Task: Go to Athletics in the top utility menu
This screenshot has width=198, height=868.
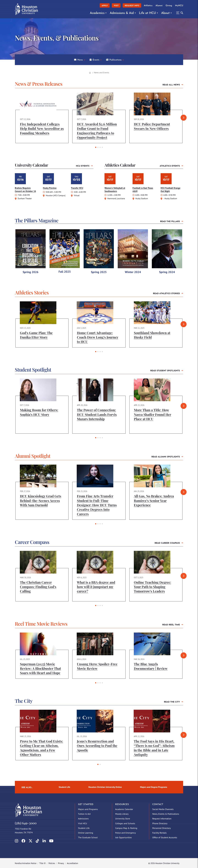Action: point(148,5)
